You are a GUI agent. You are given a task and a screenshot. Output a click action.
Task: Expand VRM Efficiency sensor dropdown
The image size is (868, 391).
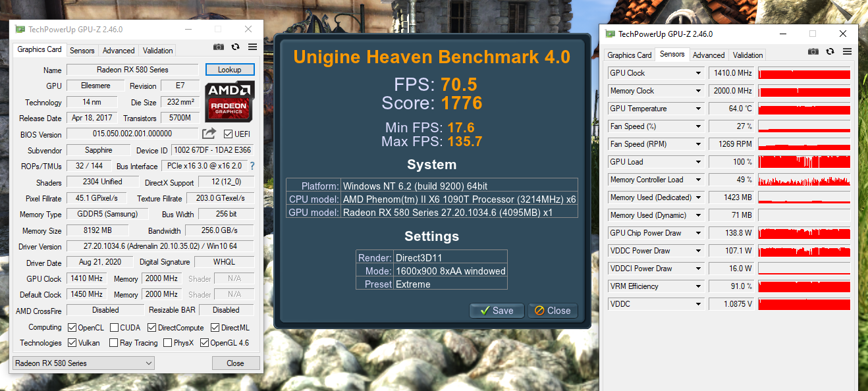pos(698,286)
